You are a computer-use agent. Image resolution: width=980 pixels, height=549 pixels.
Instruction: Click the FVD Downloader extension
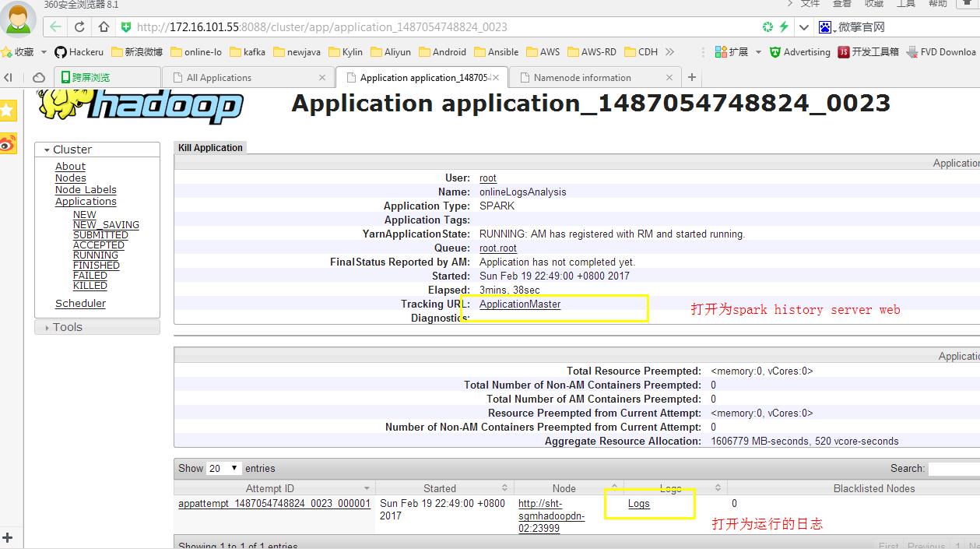pos(941,52)
